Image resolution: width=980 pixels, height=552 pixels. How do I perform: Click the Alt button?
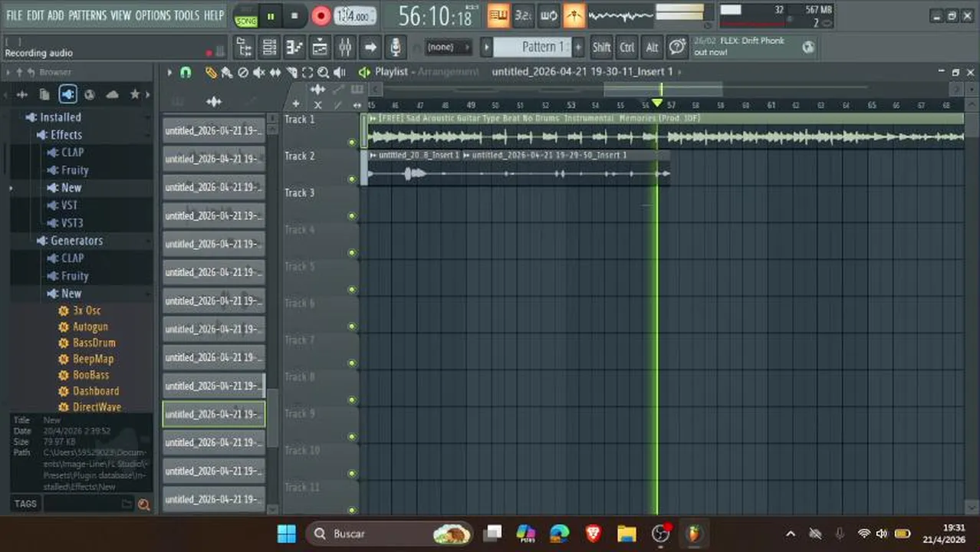pyautogui.click(x=652, y=48)
